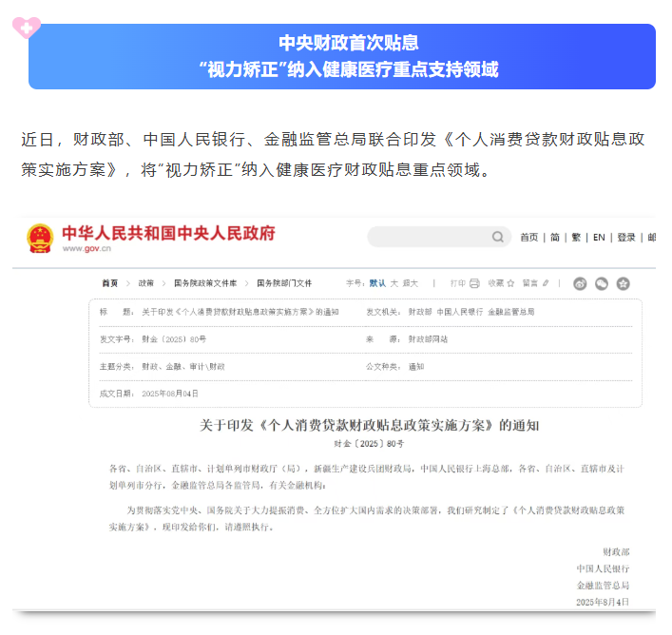Viewport: 672px width, 635px height.
Task: Switch to simplified Chinese (简)
Action: click(554, 238)
